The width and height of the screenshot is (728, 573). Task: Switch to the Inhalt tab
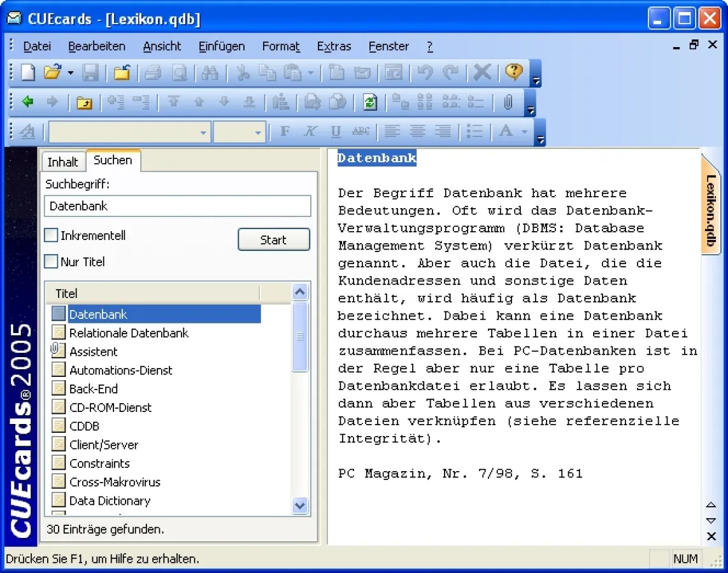[62, 162]
